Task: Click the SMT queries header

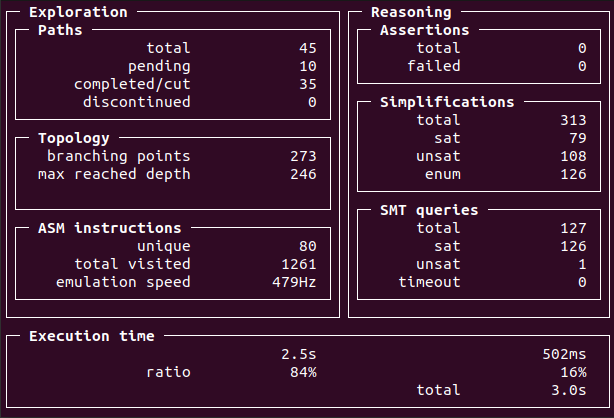Action: (x=429, y=210)
